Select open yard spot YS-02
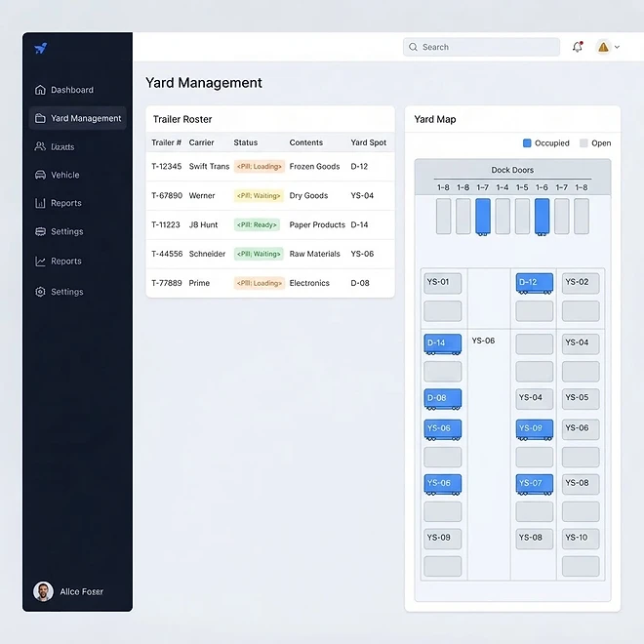Image resolution: width=644 pixels, height=644 pixels. point(581,283)
